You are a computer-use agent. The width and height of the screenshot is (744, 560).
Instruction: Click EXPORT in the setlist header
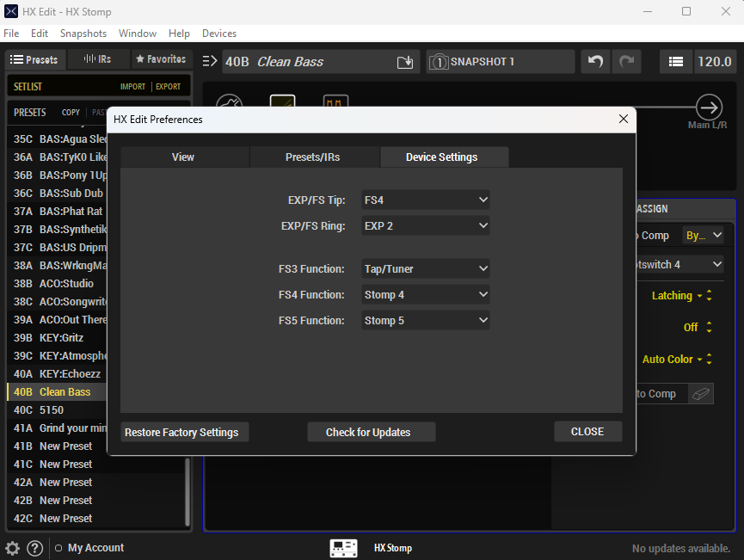[x=168, y=86]
